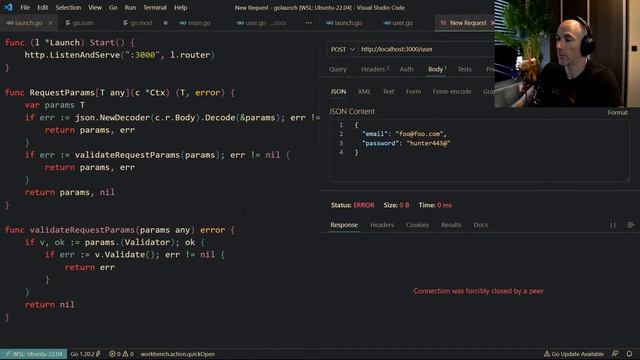Click the unsaved dot on go.mod tab

click(165, 23)
